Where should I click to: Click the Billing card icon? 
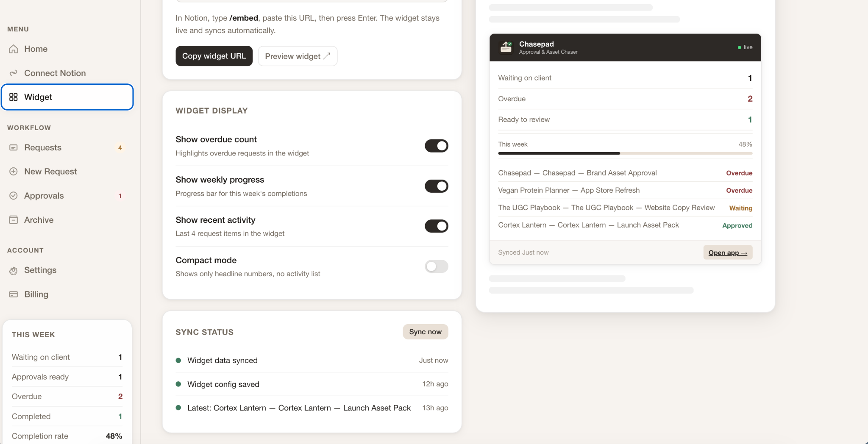click(14, 294)
